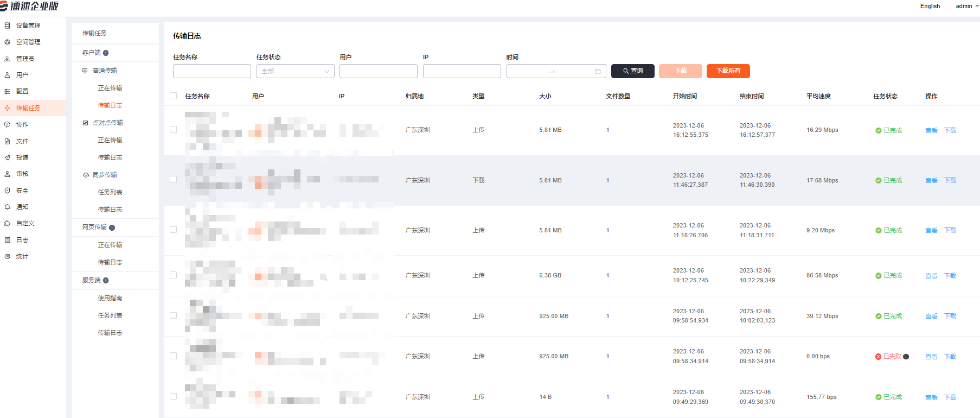Click 查看 link in the first row

pos(931,130)
